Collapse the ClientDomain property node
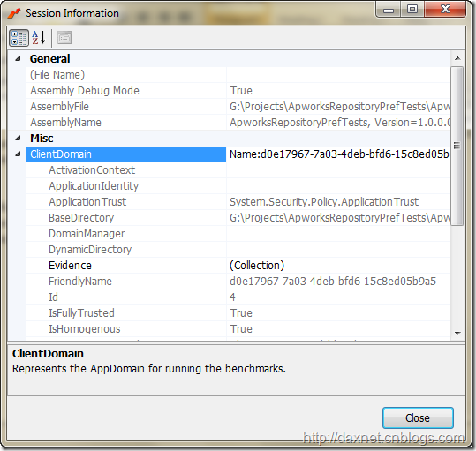The width and height of the screenshot is (476, 451). pyautogui.click(x=18, y=154)
